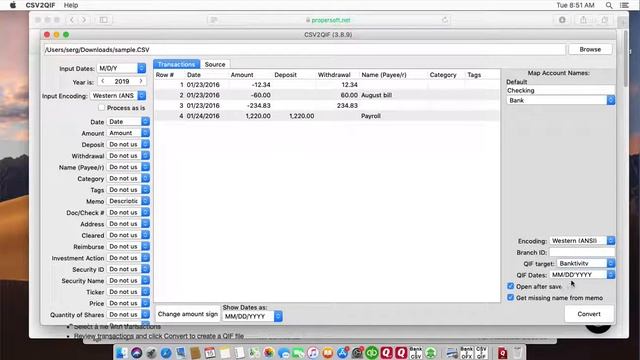
Task: Open the CSV2QIF application menu
Action: coord(40,5)
